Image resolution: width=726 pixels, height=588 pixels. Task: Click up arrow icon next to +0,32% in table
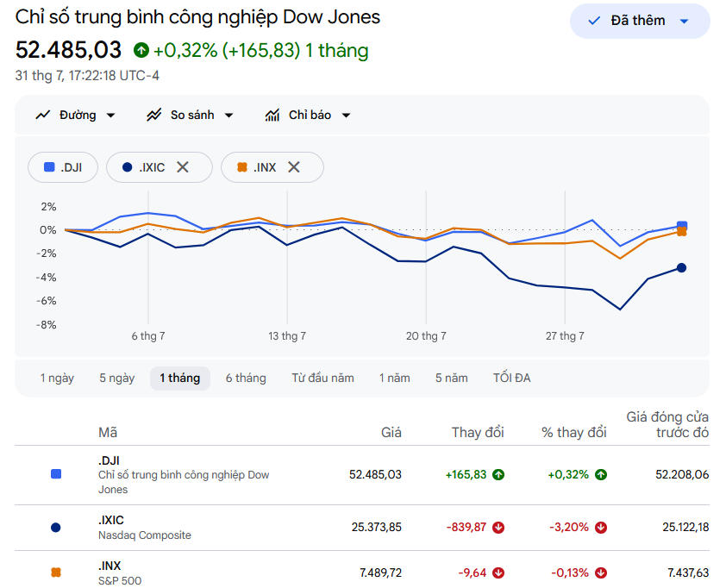[601, 474]
